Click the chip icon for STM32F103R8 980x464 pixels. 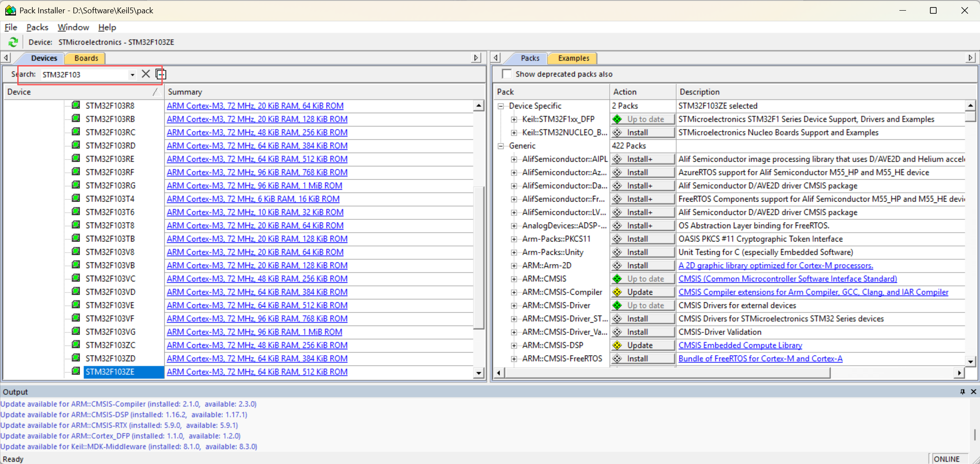click(x=76, y=105)
